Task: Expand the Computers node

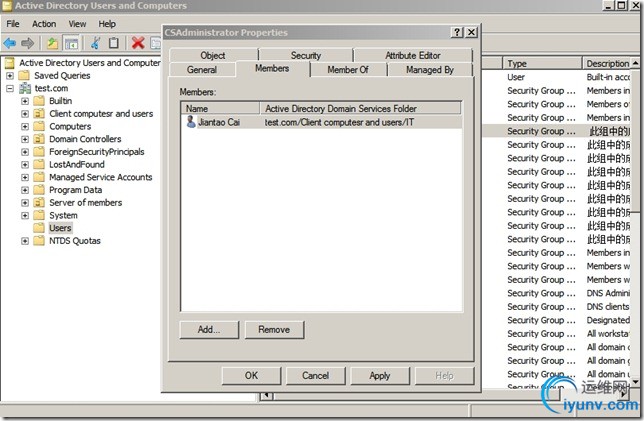Action: coord(25,127)
